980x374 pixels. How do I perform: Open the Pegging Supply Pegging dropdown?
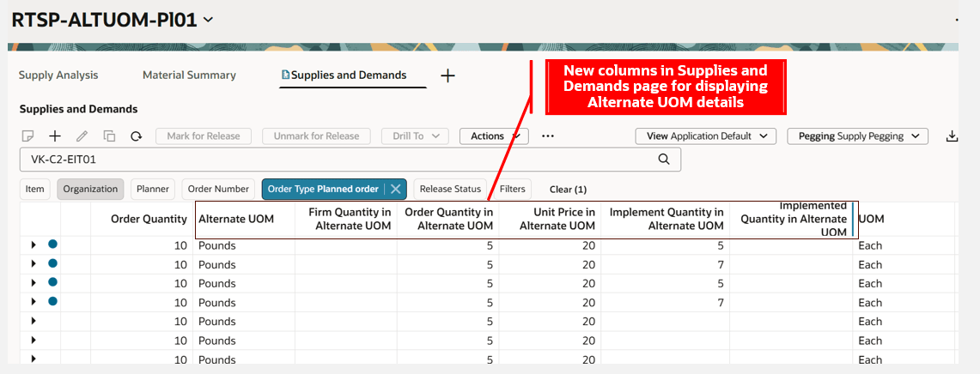pyautogui.click(x=857, y=136)
